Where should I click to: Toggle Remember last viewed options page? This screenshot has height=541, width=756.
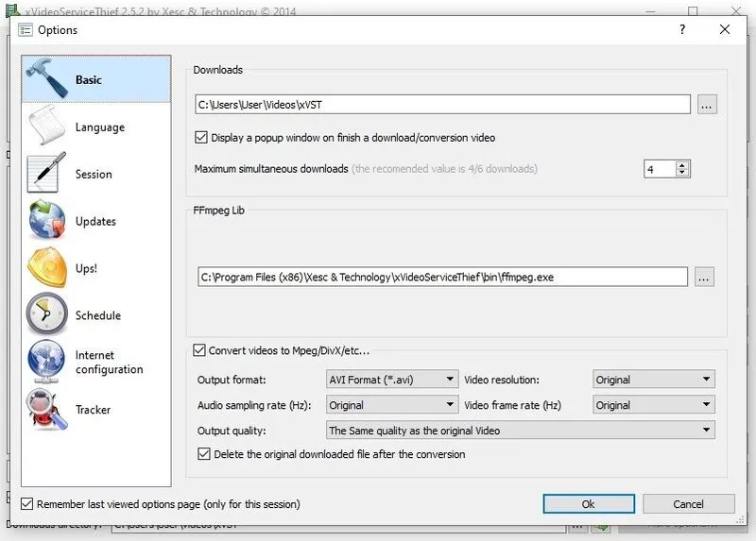pyautogui.click(x=27, y=504)
